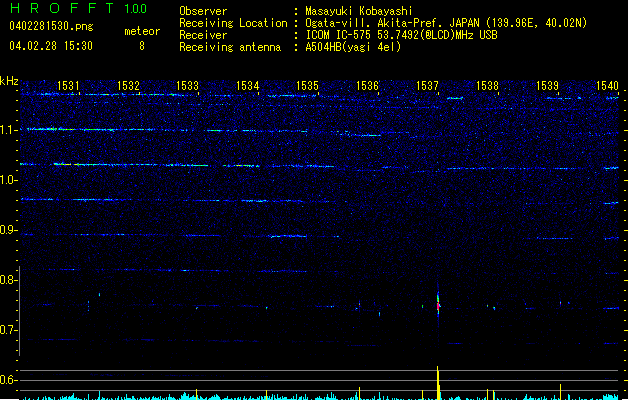Click the 1531 time marker

(68, 85)
